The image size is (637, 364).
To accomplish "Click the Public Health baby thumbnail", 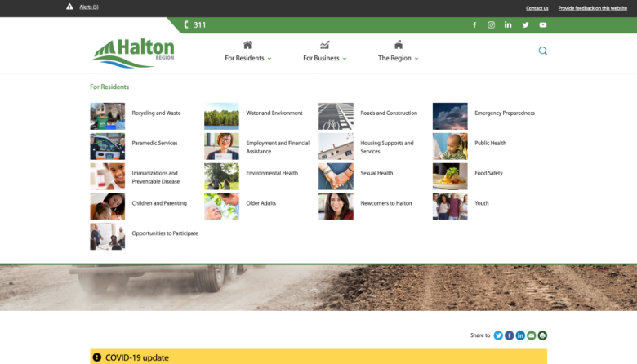I will click(x=450, y=146).
